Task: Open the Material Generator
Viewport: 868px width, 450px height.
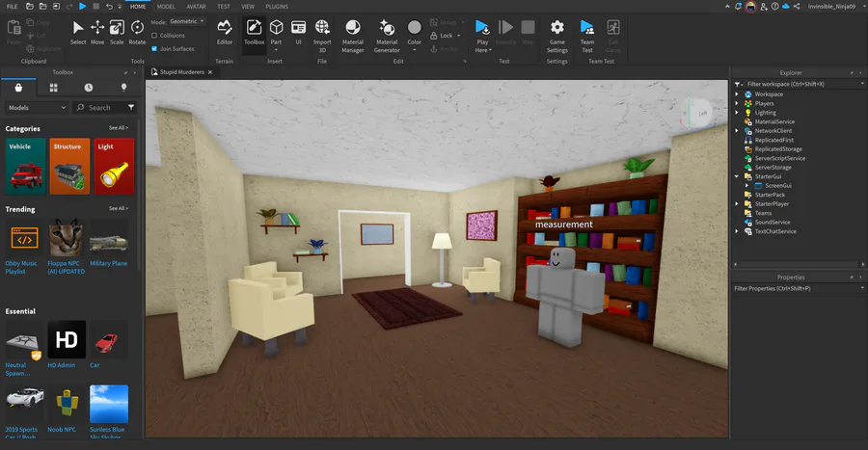Action: pyautogui.click(x=387, y=36)
